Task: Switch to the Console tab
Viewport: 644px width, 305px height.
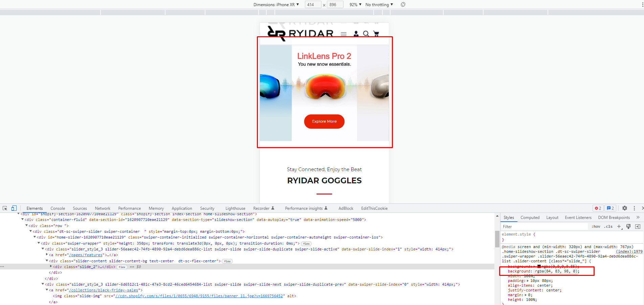Action: [x=58, y=208]
